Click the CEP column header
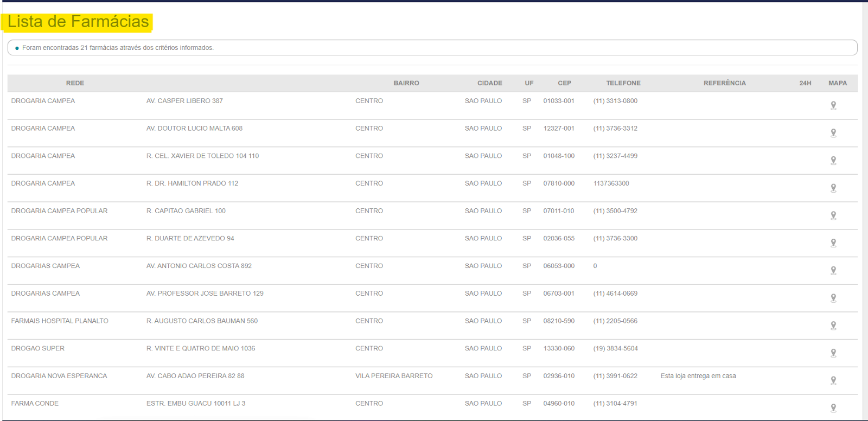Screen dimensions: 868x421 564,83
